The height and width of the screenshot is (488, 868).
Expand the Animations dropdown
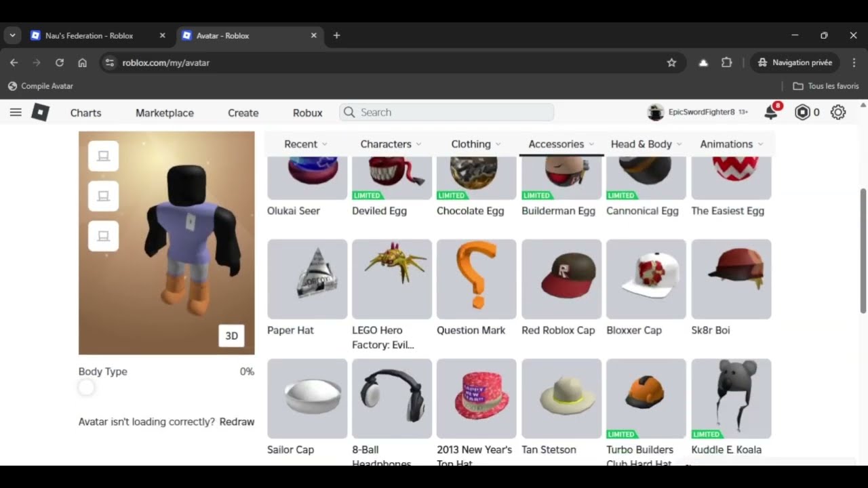[732, 144]
